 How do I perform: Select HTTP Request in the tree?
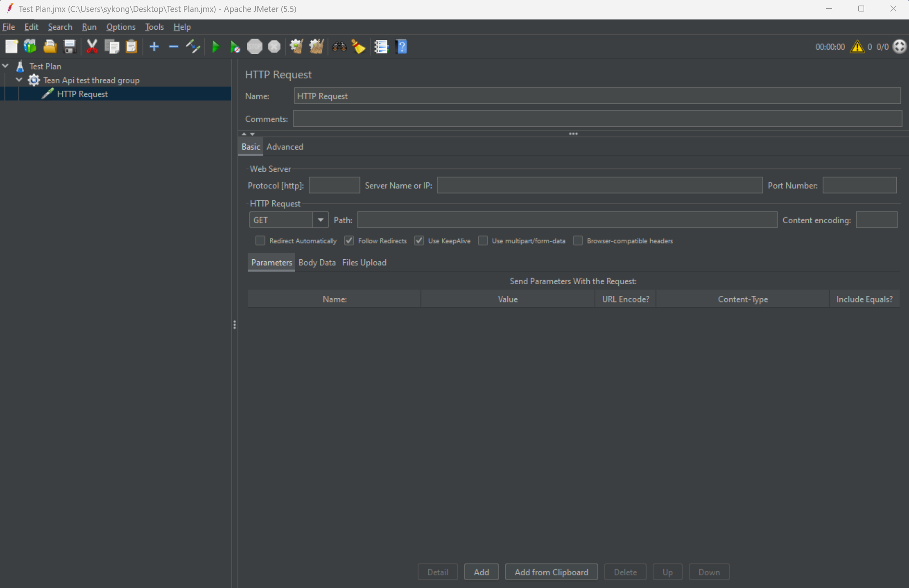(82, 94)
